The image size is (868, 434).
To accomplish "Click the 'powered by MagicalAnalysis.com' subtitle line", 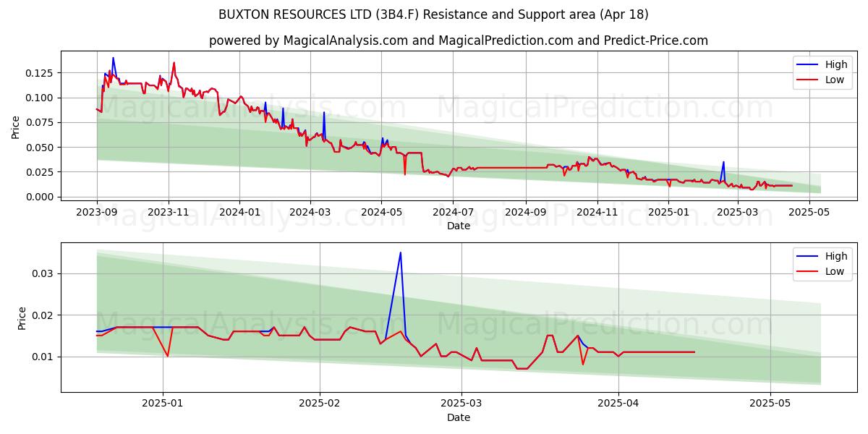I will pos(459,41).
